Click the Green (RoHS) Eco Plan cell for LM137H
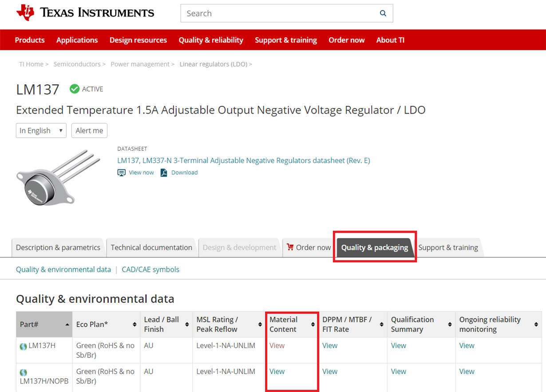Image resolution: width=546 pixels, height=392 pixels. (105, 350)
